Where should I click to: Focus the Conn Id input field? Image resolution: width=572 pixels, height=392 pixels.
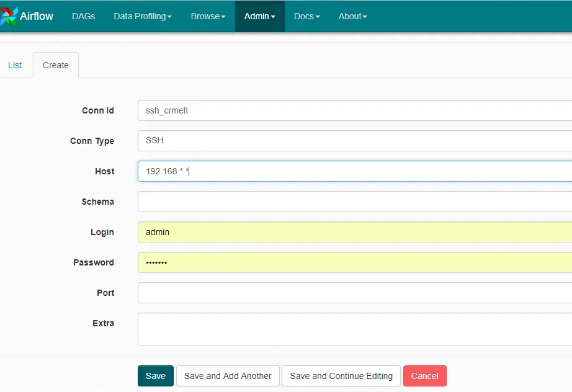(x=355, y=110)
